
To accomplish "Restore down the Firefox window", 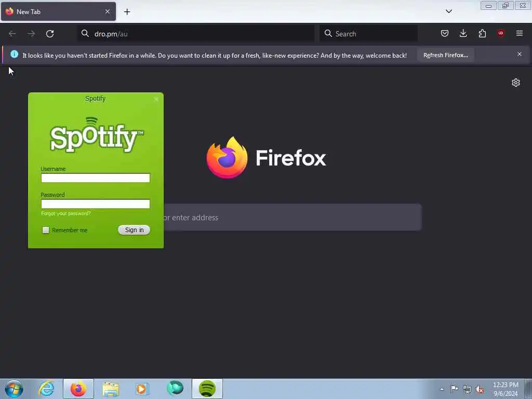I will tap(506, 5).
